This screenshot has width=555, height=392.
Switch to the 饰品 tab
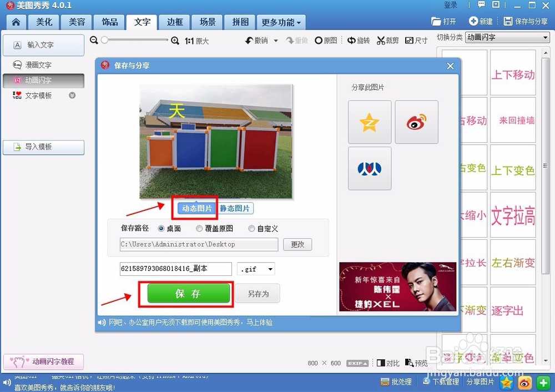(110, 22)
